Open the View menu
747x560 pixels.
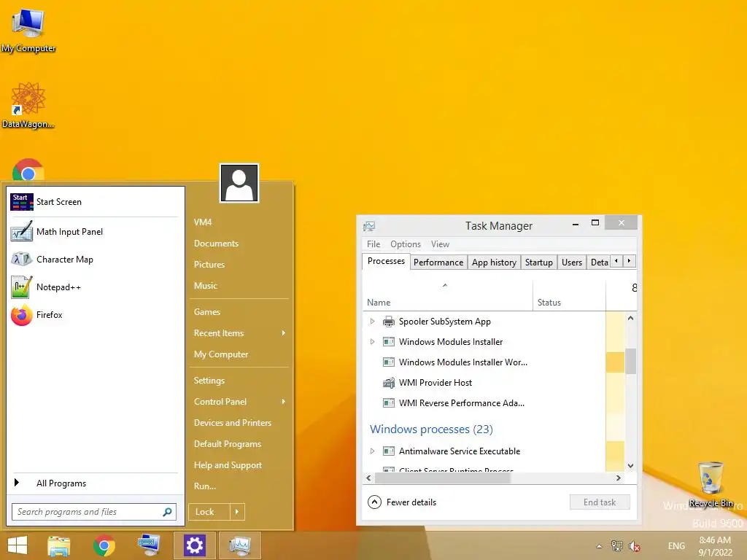point(440,244)
